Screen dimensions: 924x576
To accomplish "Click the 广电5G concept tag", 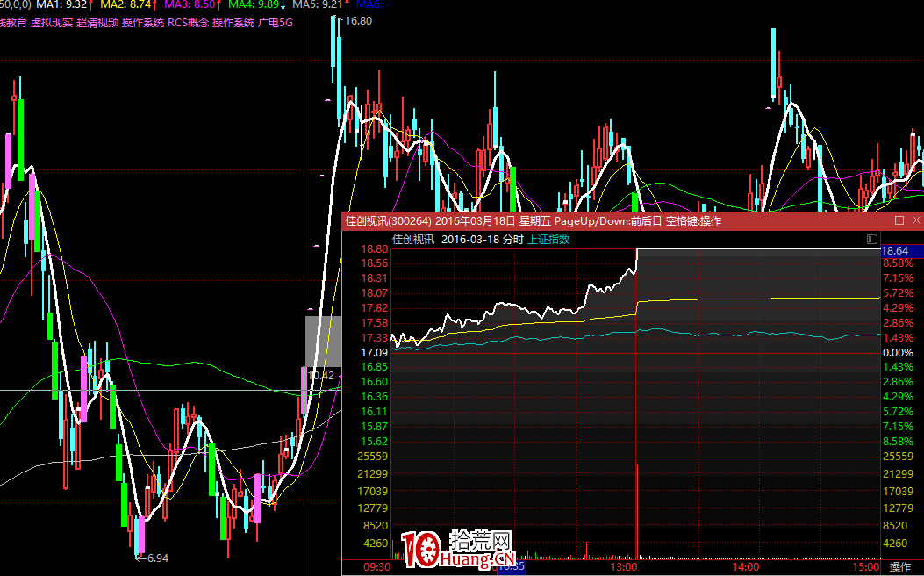I will [x=276, y=22].
